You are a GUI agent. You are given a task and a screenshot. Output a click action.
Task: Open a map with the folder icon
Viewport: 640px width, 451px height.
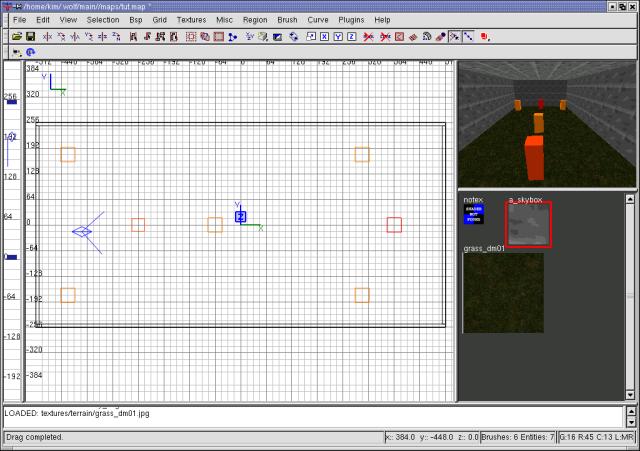click(x=17, y=37)
